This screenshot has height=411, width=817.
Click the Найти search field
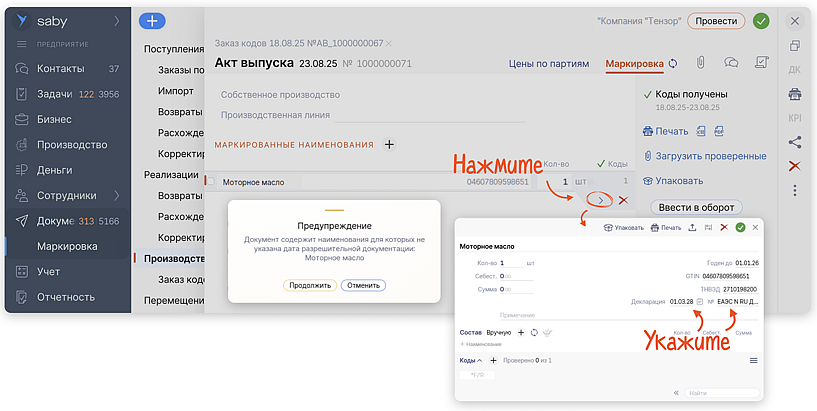[x=722, y=393]
